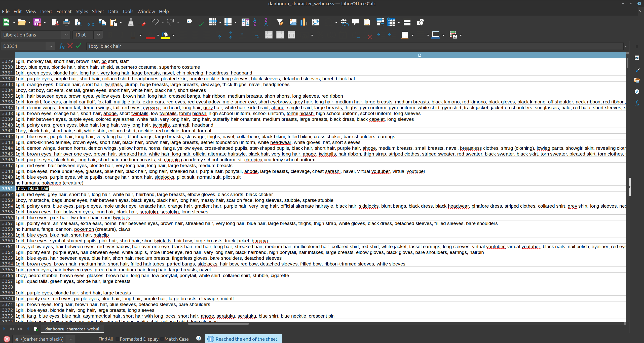
Task: Click the Clone Formatting paintbrush icon
Action: [130, 22]
